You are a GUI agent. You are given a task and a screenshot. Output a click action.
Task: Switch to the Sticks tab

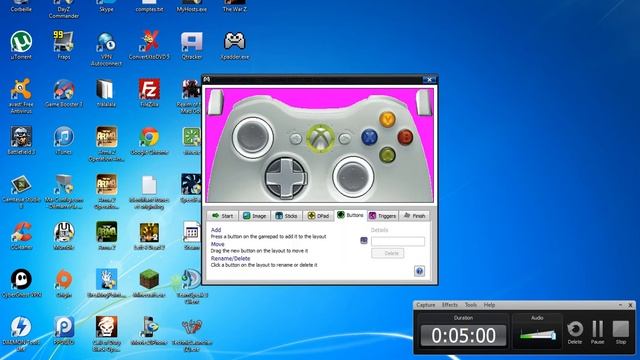tap(287, 216)
